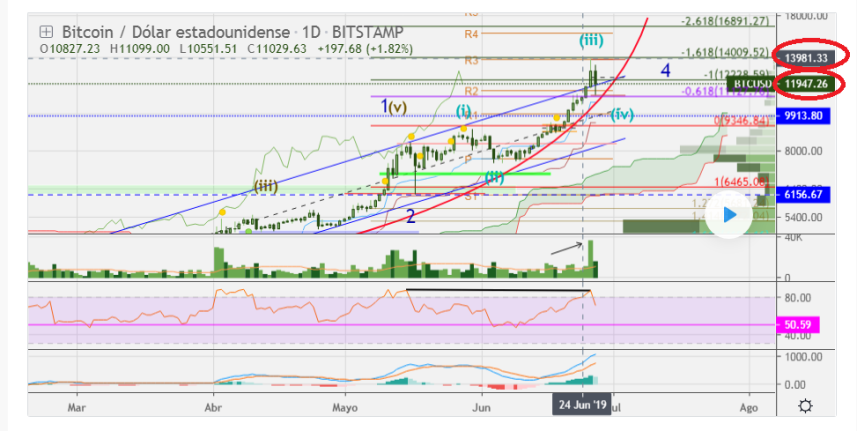Click the 9913.80 blue price label
Image resolution: width=857 pixels, height=431 pixels.
803,116
